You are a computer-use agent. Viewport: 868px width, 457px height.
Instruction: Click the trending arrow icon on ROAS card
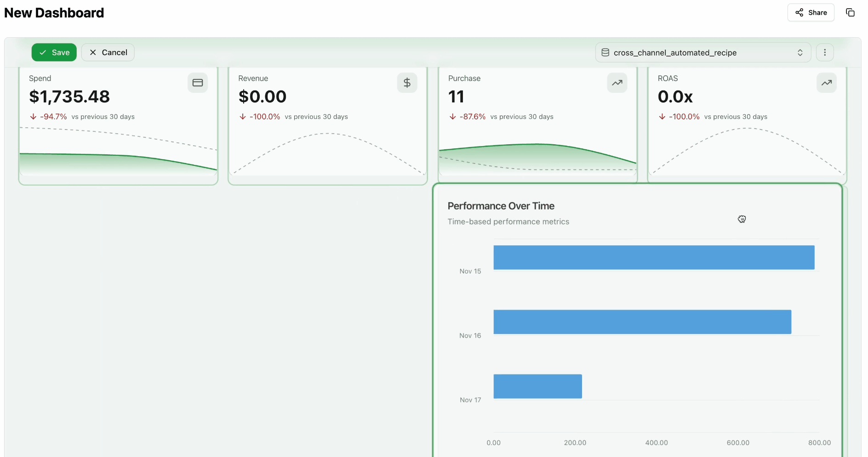(826, 83)
